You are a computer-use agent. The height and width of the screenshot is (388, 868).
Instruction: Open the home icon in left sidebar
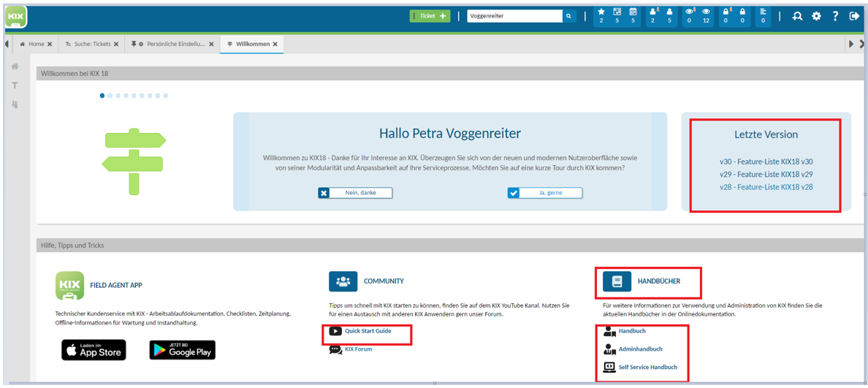pyautogui.click(x=15, y=66)
